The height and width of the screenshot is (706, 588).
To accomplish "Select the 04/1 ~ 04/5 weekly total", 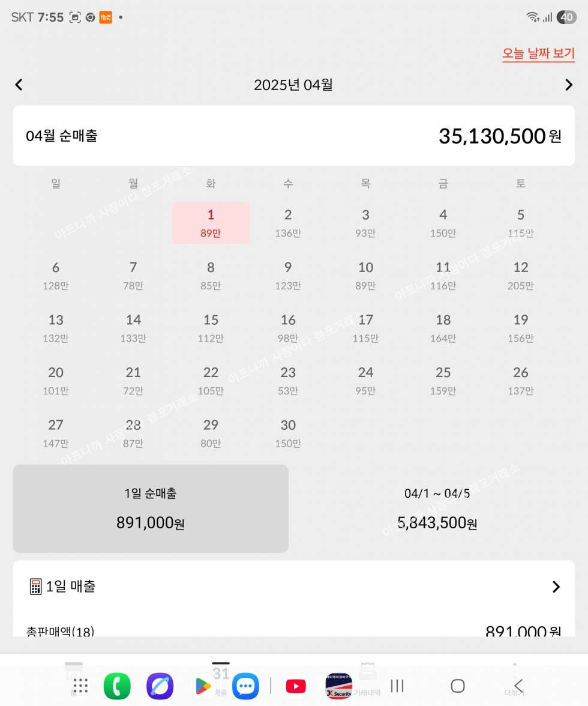I will (437, 508).
